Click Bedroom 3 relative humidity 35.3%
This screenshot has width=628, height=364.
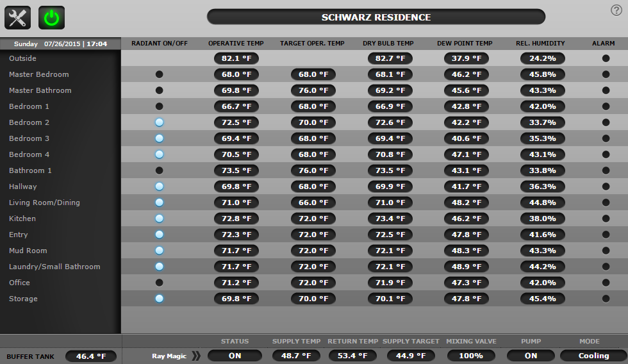pos(543,138)
